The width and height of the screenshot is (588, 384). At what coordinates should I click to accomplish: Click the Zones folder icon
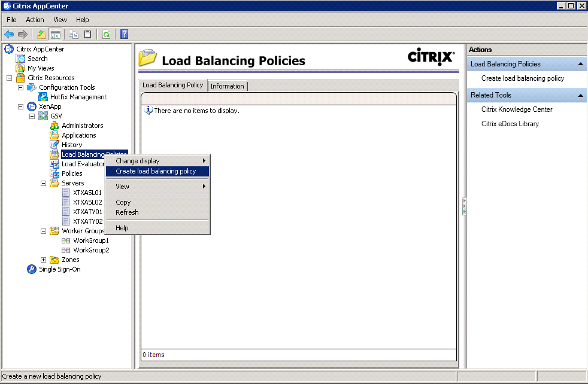click(54, 260)
